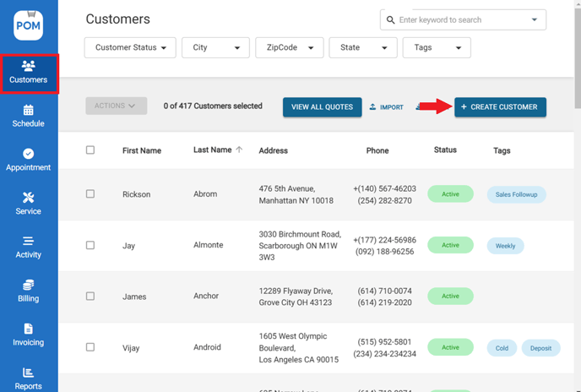
Task: Open the Schedule calendar icon
Action: click(29, 110)
